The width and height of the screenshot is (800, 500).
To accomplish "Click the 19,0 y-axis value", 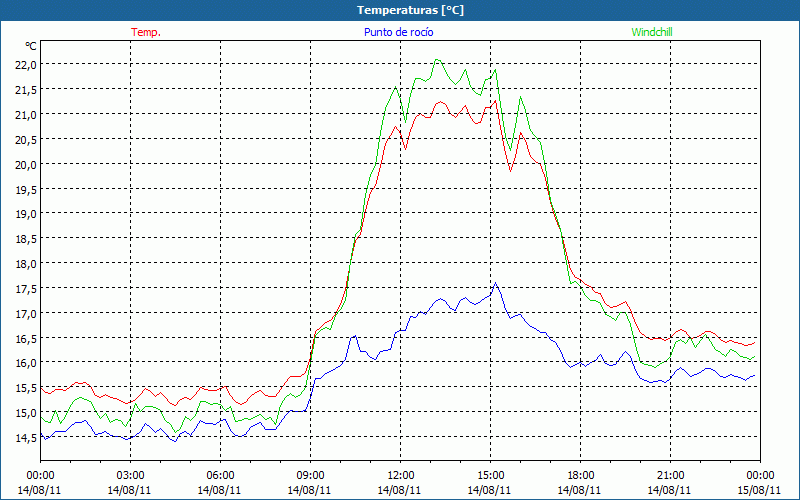I will pos(27,214).
